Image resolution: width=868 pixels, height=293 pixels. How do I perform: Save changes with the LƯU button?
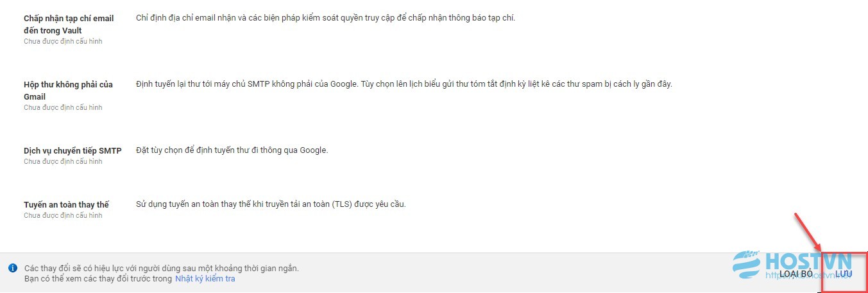point(844,274)
